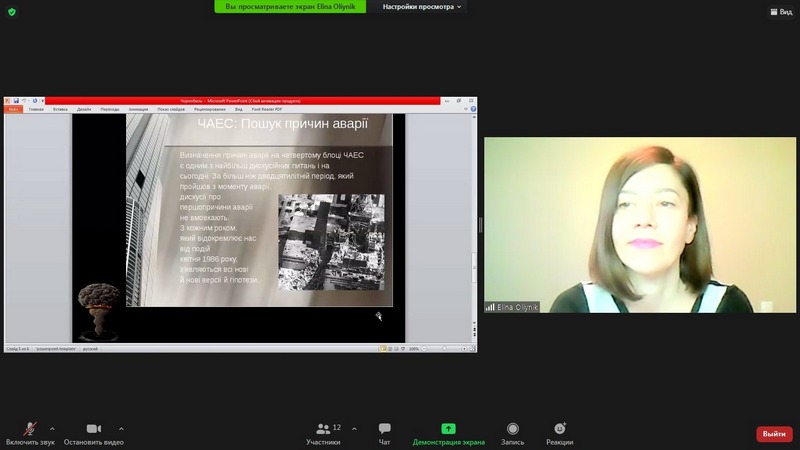Click PowerPoint vertical scrollbar thumb
Image resolution: width=800 pixels, height=450 pixels.
coord(473,267)
